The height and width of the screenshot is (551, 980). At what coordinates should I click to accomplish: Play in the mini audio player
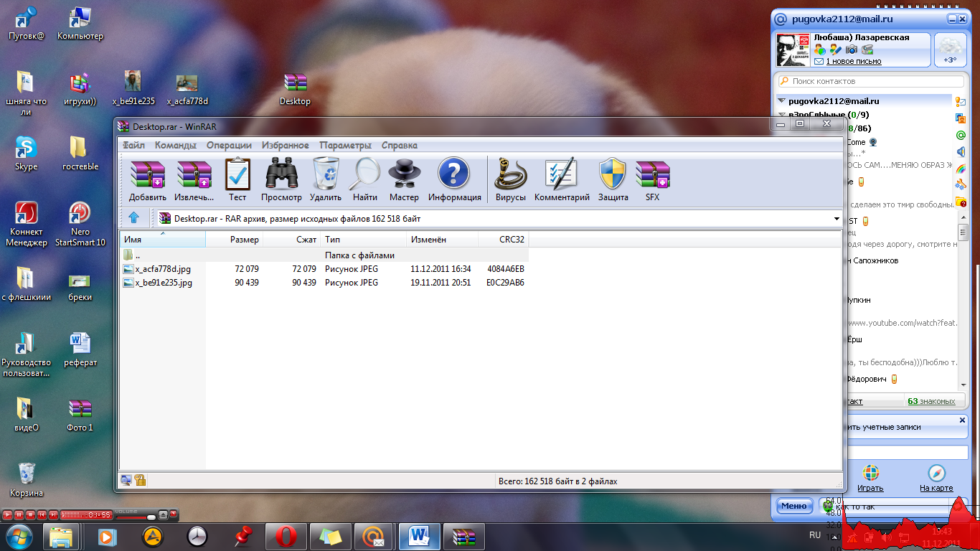pos(8,514)
